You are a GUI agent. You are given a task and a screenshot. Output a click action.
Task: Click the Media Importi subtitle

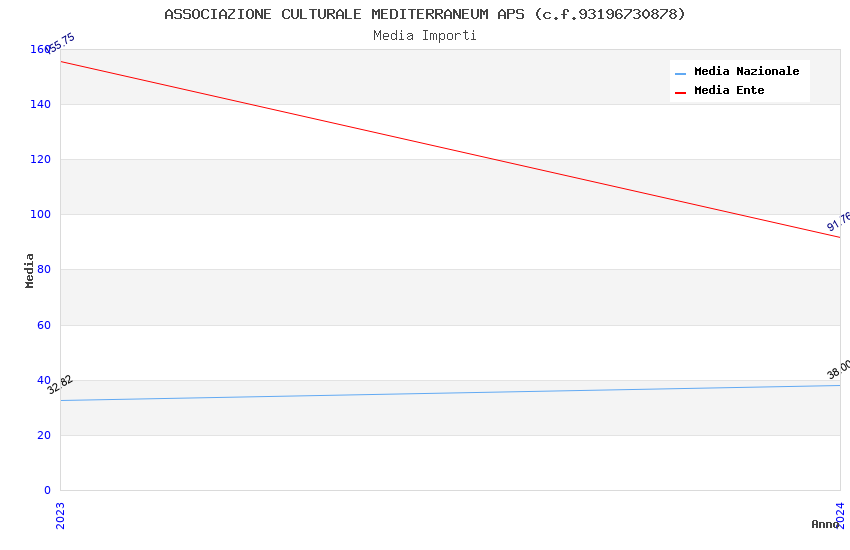point(425,36)
